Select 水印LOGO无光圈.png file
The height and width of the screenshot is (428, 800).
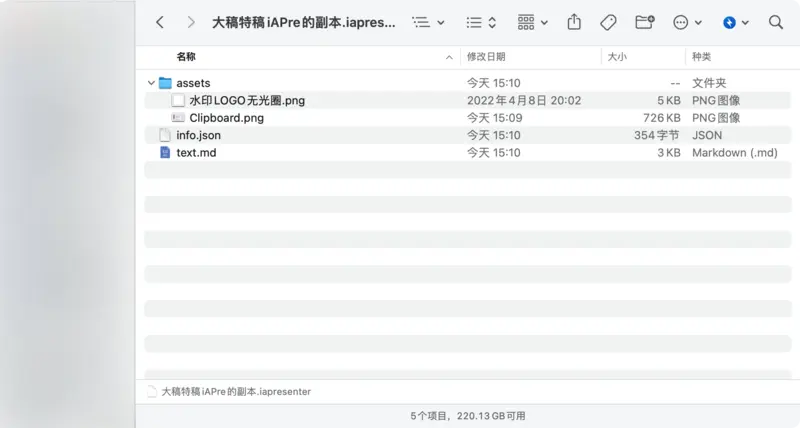247,100
